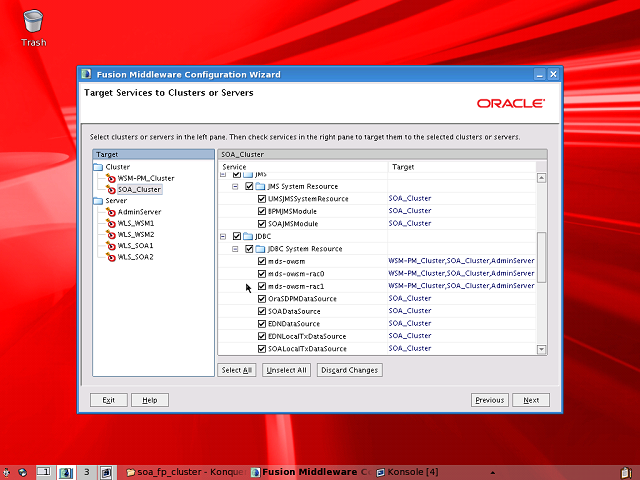The height and width of the screenshot is (480, 640).
Task: Open the clipboard tray icon
Action: [626, 473]
